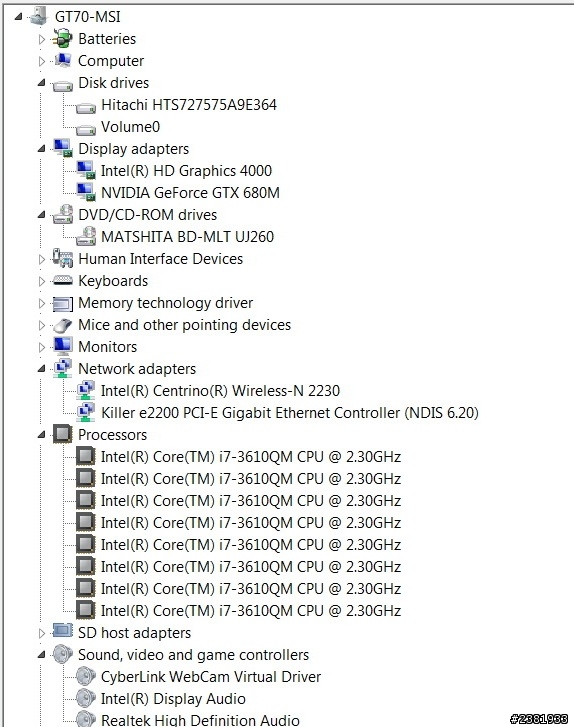
Task: Select the 'Batteries' label
Action: (x=107, y=38)
